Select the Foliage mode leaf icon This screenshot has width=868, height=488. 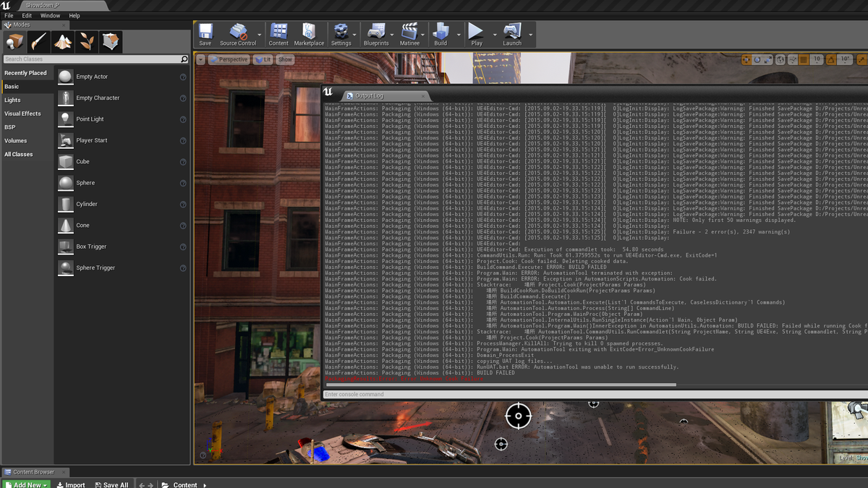click(87, 42)
